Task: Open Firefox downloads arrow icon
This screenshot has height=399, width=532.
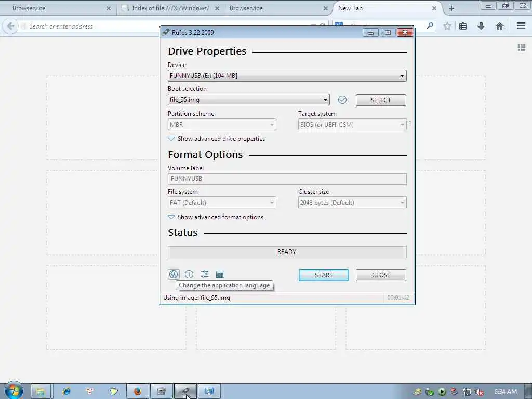Action: point(481,26)
